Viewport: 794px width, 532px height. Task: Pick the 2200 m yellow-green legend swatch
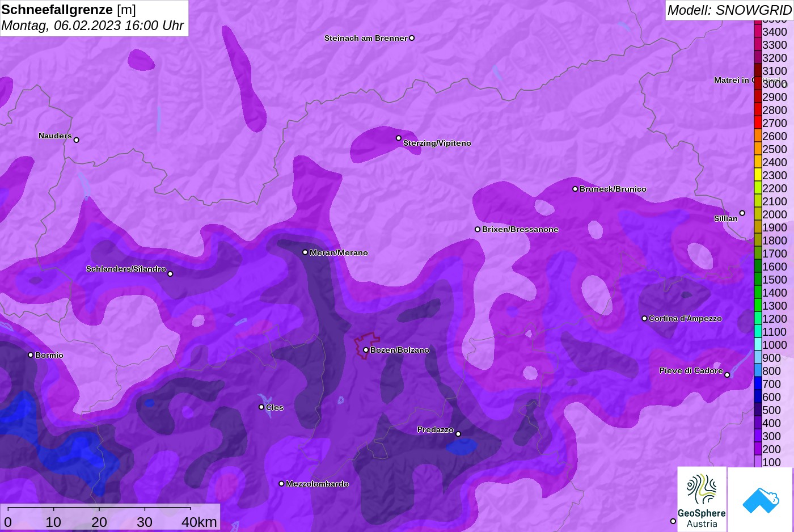tap(758, 188)
